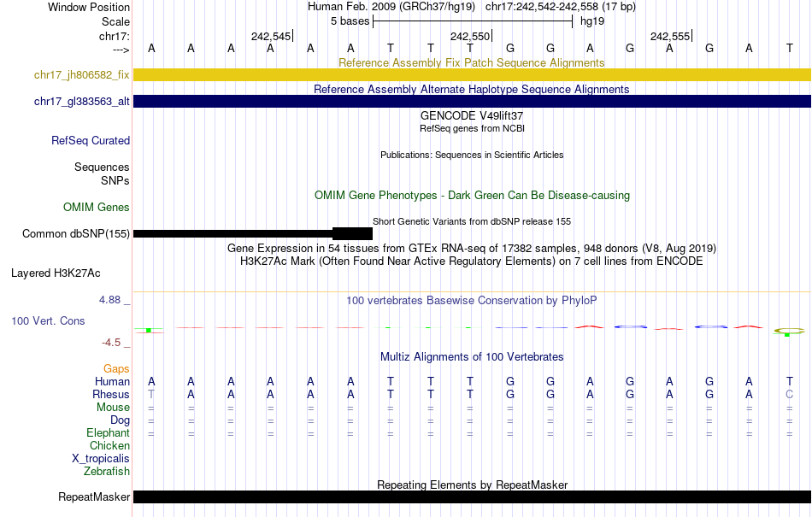812x517 pixels.
Task: Click Reference Assembly Fix Patch Sequence Alignments title
Action: [x=472, y=62]
